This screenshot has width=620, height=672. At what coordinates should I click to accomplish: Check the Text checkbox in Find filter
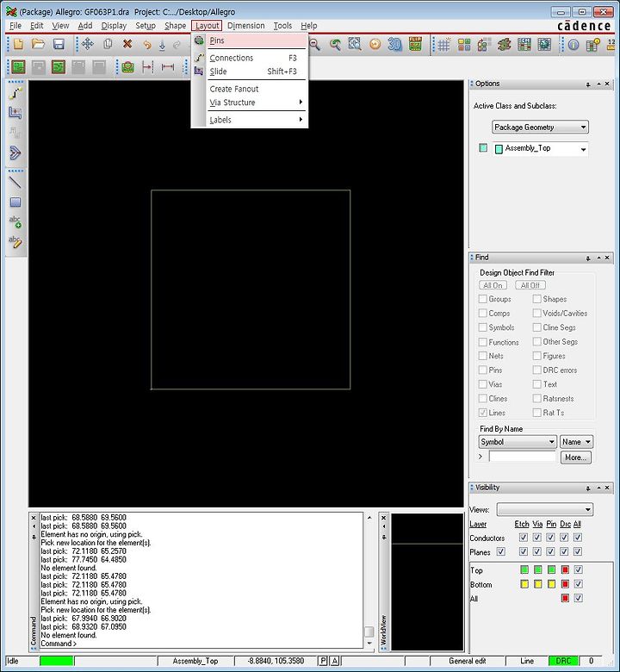point(536,384)
